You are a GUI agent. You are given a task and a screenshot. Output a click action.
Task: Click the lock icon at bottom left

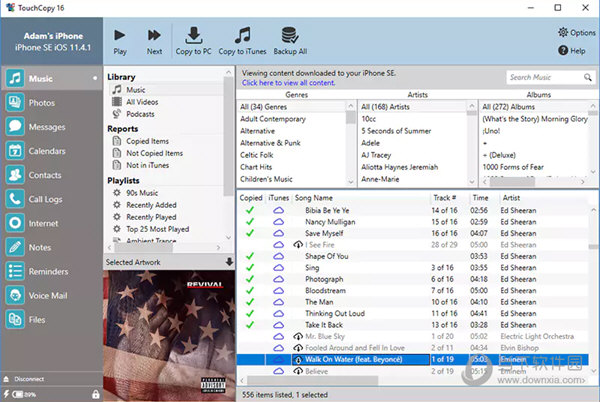(96, 394)
